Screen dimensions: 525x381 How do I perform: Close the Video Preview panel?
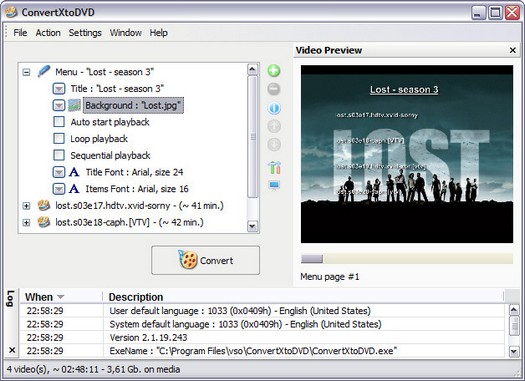coord(512,50)
